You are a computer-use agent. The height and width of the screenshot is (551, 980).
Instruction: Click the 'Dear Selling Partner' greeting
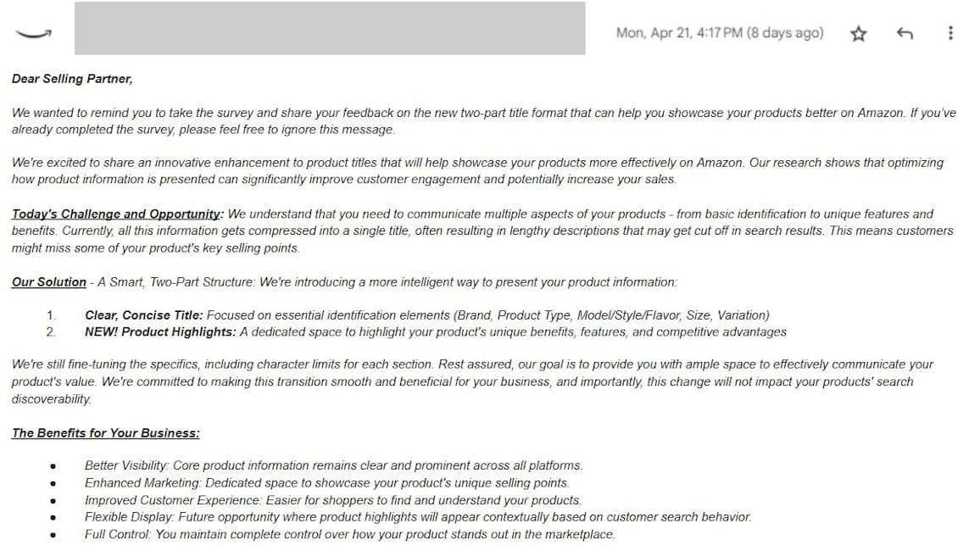click(x=72, y=79)
